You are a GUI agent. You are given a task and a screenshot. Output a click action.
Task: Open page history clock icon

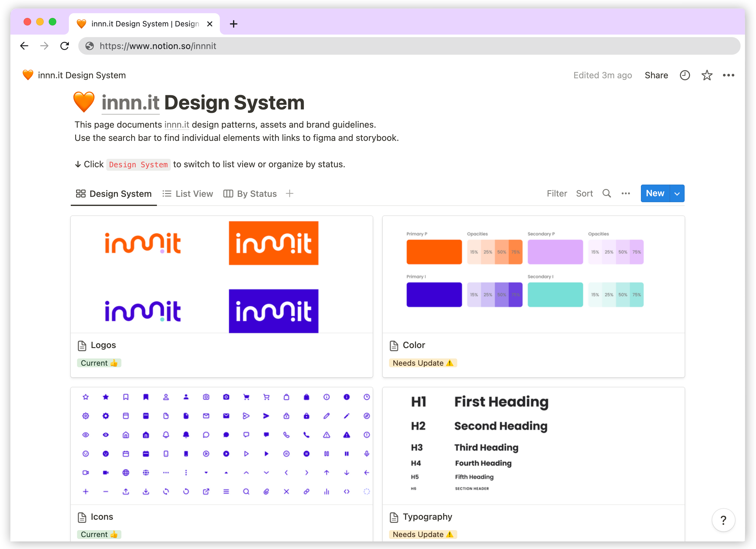click(x=685, y=75)
